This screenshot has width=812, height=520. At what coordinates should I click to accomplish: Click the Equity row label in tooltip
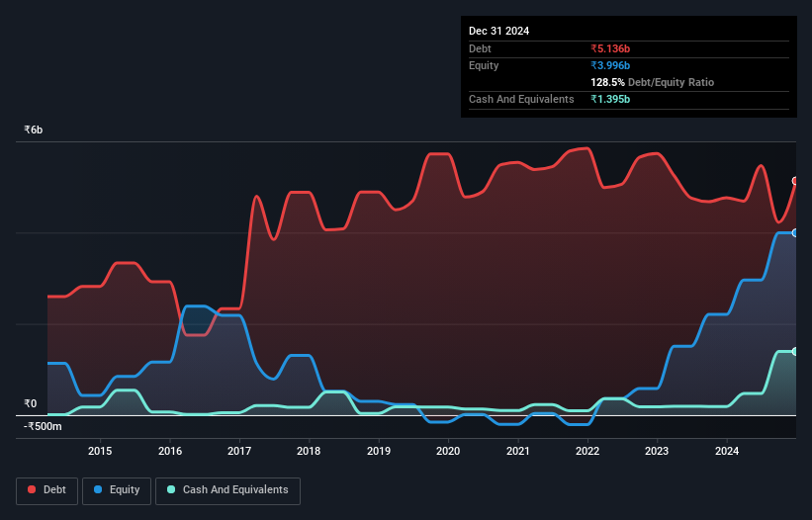(x=484, y=65)
